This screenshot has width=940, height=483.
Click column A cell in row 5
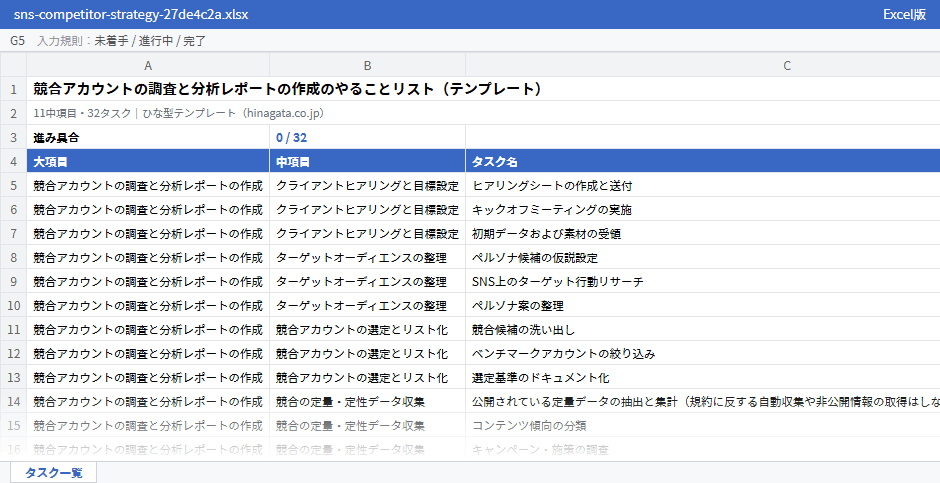point(148,185)
